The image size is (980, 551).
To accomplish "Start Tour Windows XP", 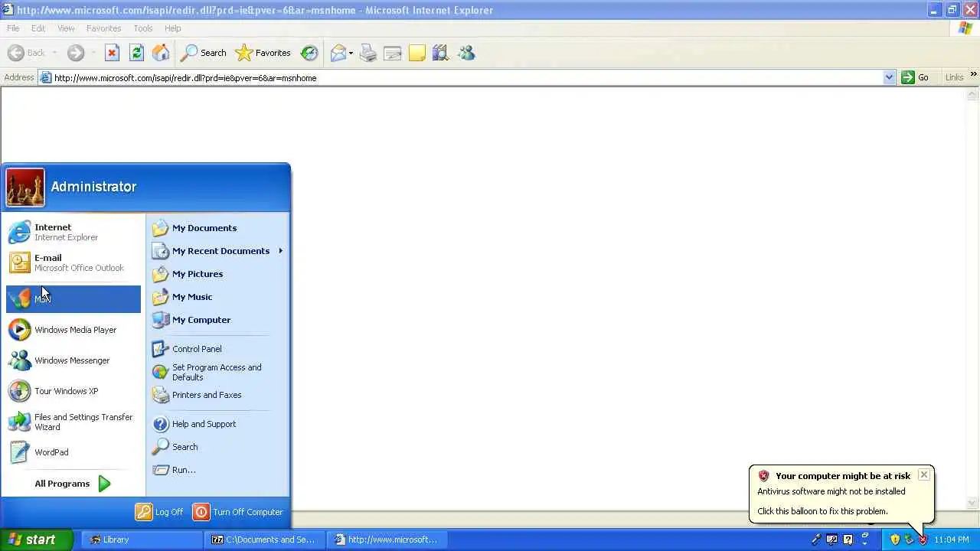I will pyautogui.click(x=73, y=391).
